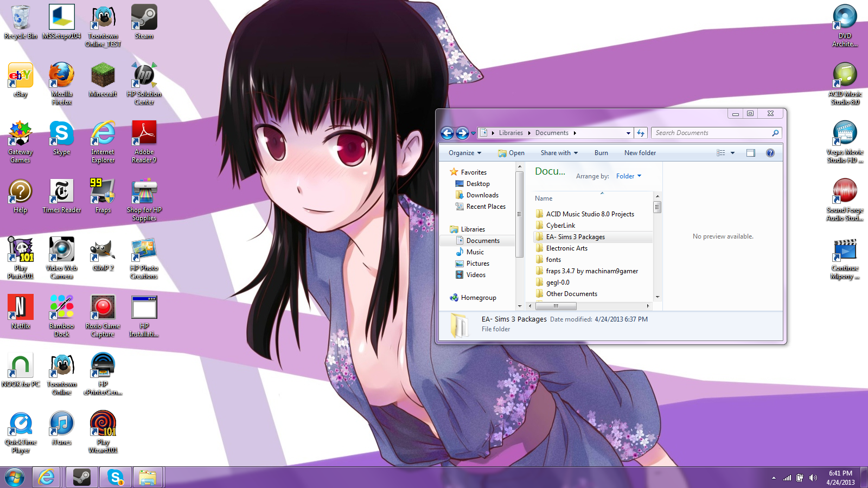The width and height of the screenshot is (868, 488).
Task: Show hidden system tray icons
Action: [x=774, y=478]
